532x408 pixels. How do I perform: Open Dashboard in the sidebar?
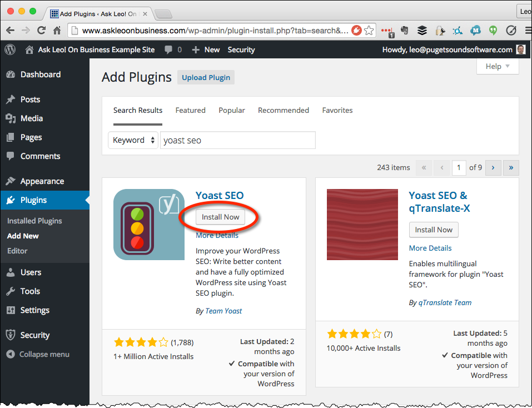coord(41,74)
